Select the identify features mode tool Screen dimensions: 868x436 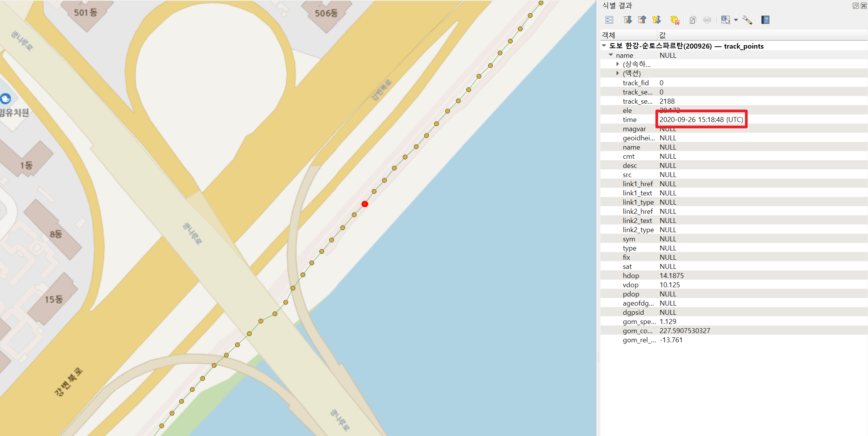[x=725, y=20]
